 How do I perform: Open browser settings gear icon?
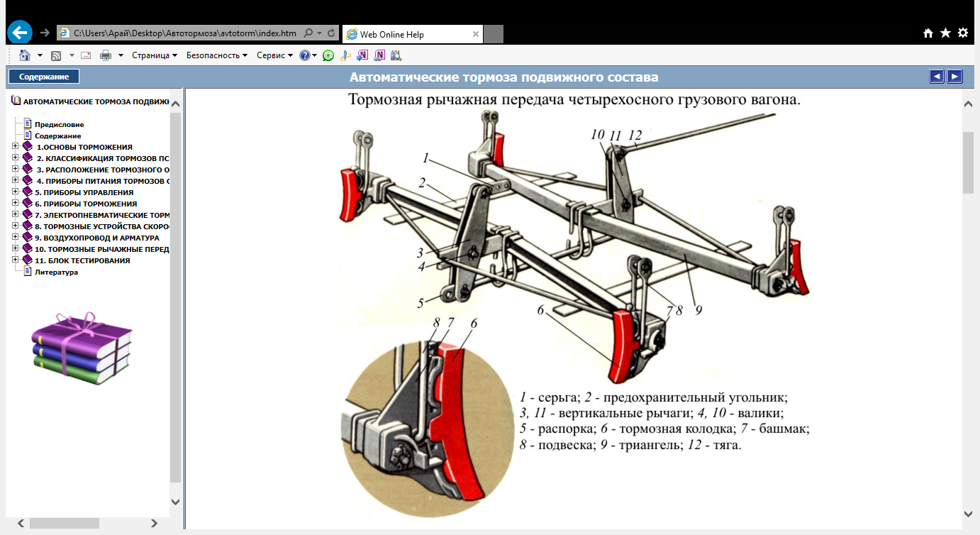(962, 33)
